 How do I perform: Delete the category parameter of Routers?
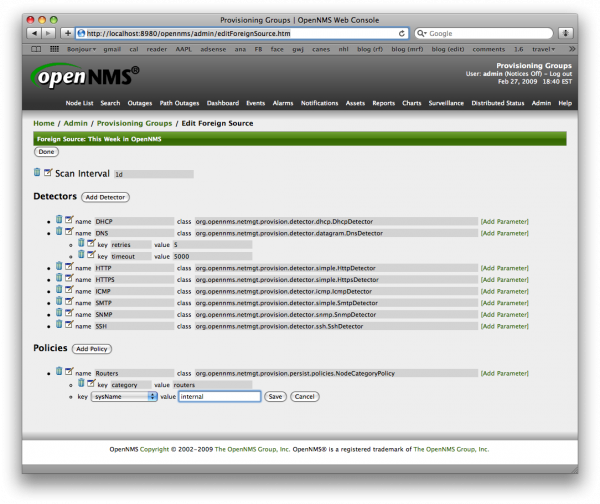tap(81, 383)
